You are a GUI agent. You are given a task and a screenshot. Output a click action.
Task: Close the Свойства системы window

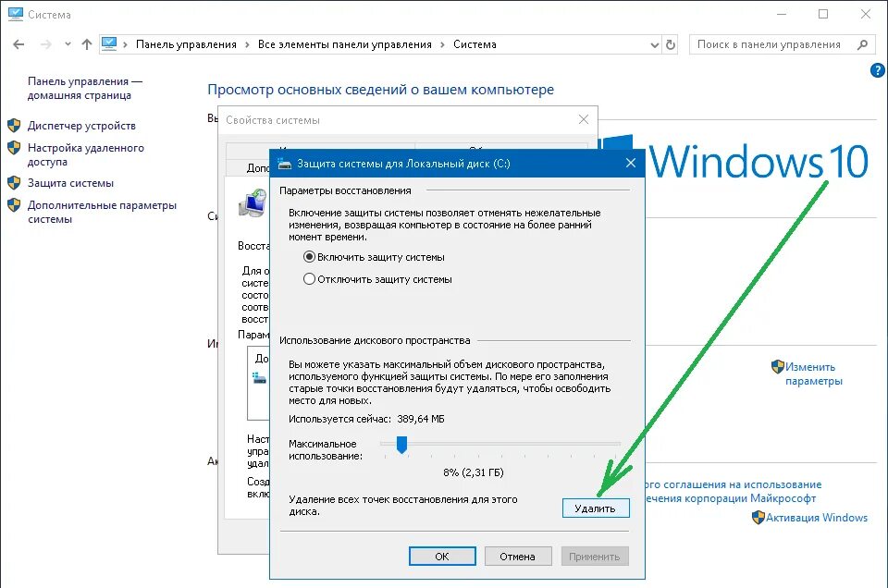click(x=584, y=119)
